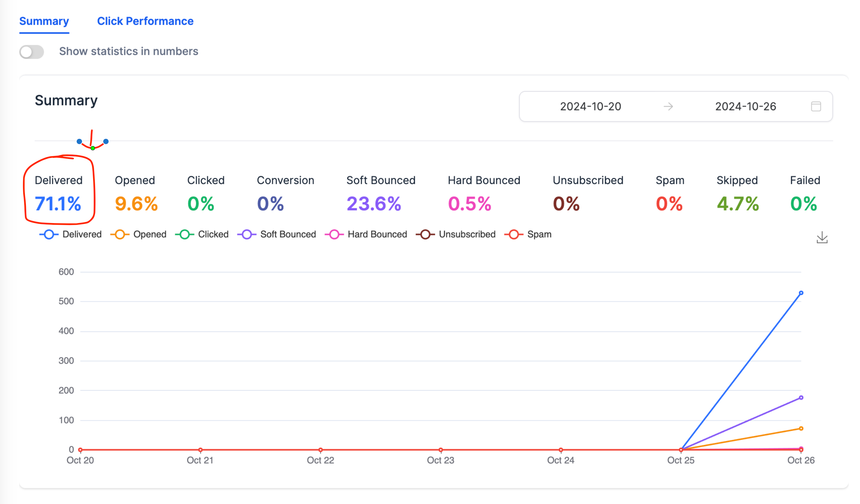Toggle Opened series in chart legend
The height and width of the screenshot is (504, 860).
[x=138, y=234]
